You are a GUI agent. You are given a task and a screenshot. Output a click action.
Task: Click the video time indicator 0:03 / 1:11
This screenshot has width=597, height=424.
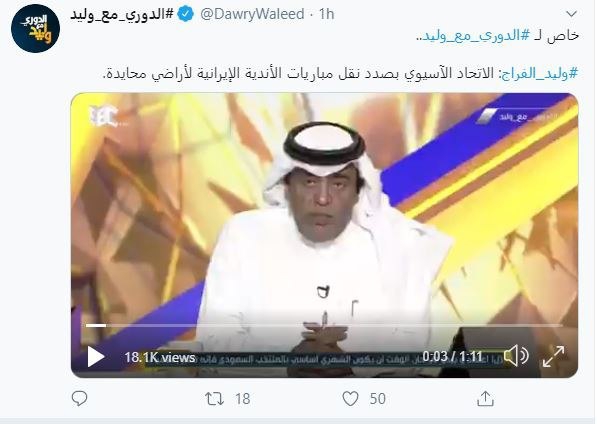[453, 357]
